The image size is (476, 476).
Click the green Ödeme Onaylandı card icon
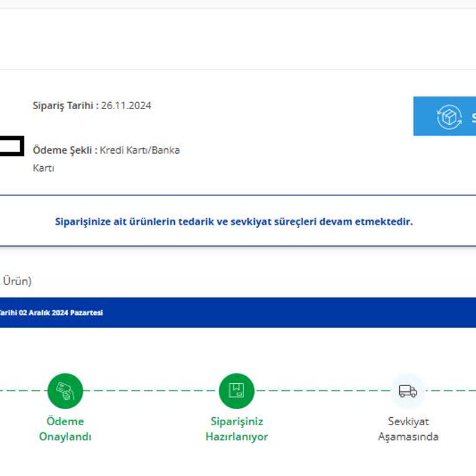[65, 391]
